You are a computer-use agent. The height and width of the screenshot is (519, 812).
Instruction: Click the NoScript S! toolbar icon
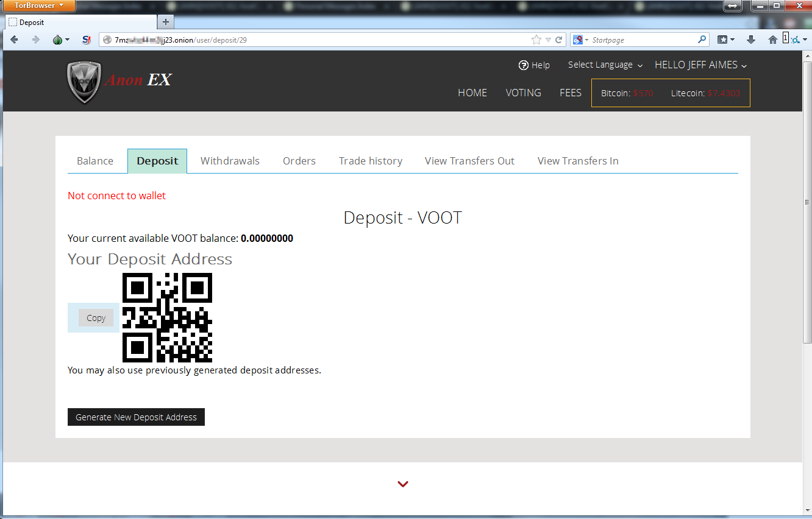click(x=87, y=40)
